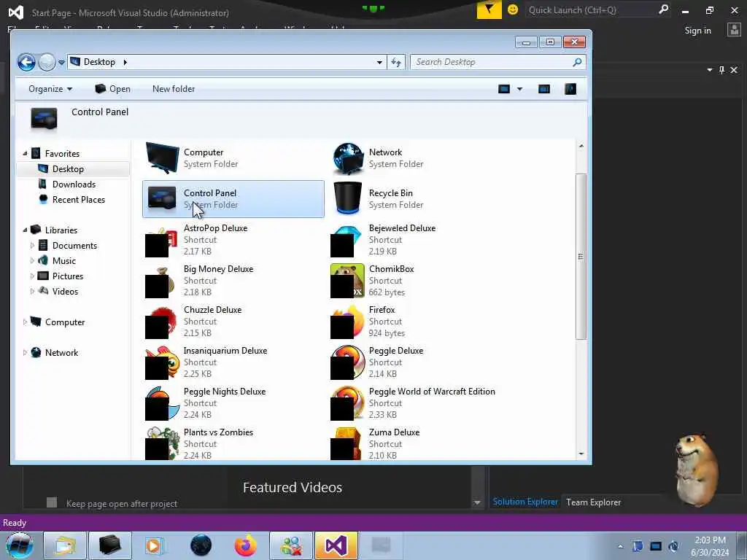Click the file list vertical scrollbar thumb
The width and height of the screenshot is (747, 560).
581,257
